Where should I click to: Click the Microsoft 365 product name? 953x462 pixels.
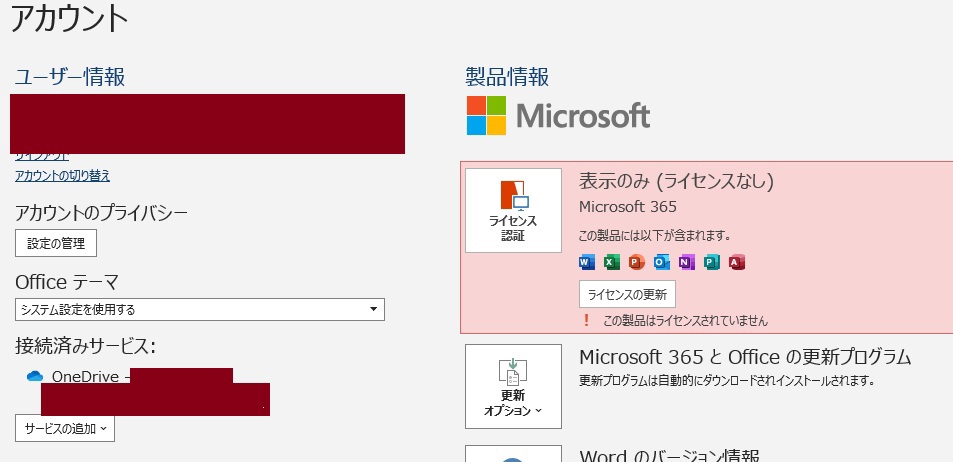click(x=628, y=207)
